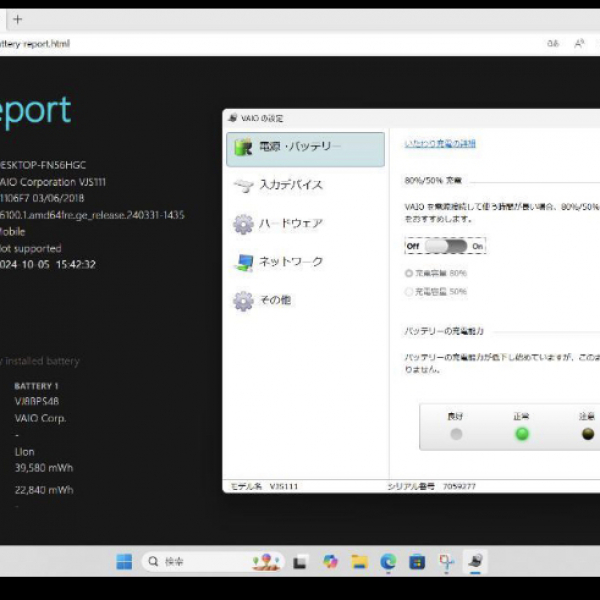Click DESKTOP-FN56HGC in battery report
600x600 pixels.
tap(43, 165)
